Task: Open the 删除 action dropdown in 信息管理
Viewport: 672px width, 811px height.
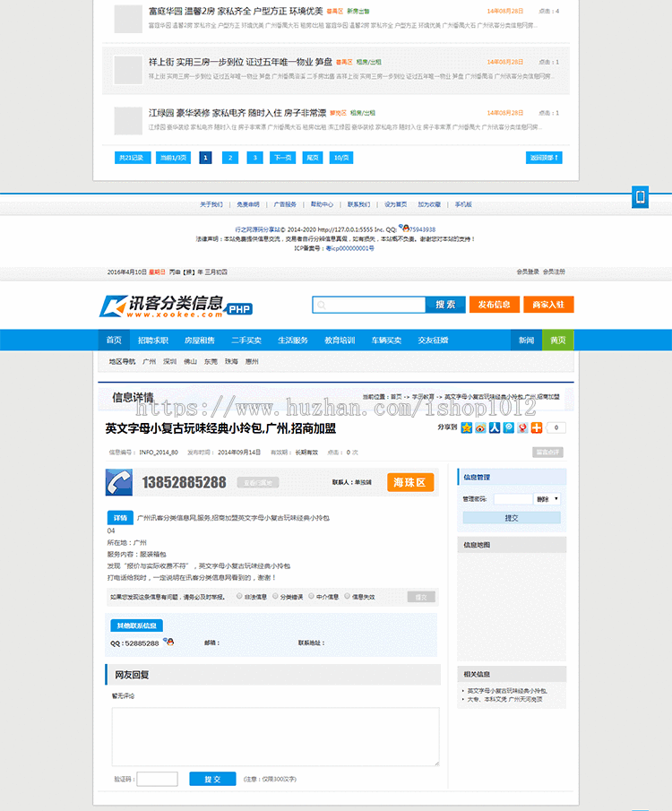Action: click(547, 499)
